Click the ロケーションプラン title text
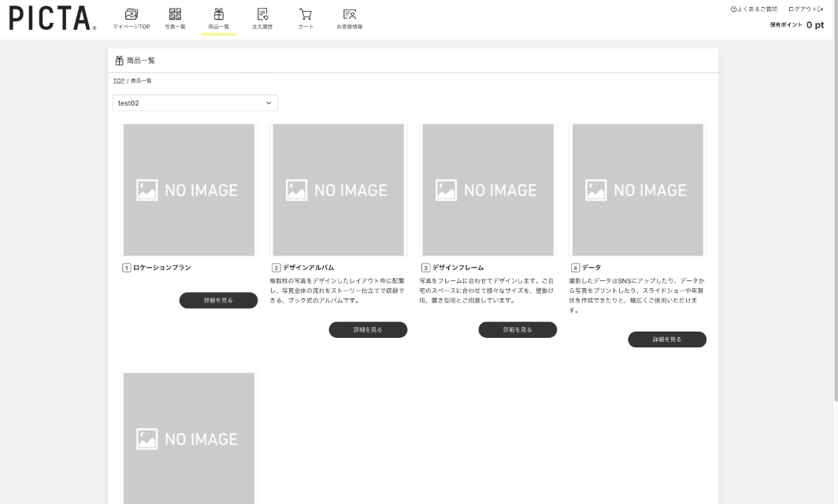The height and width of the screenshot is (504, 838). tap(162, 267)
